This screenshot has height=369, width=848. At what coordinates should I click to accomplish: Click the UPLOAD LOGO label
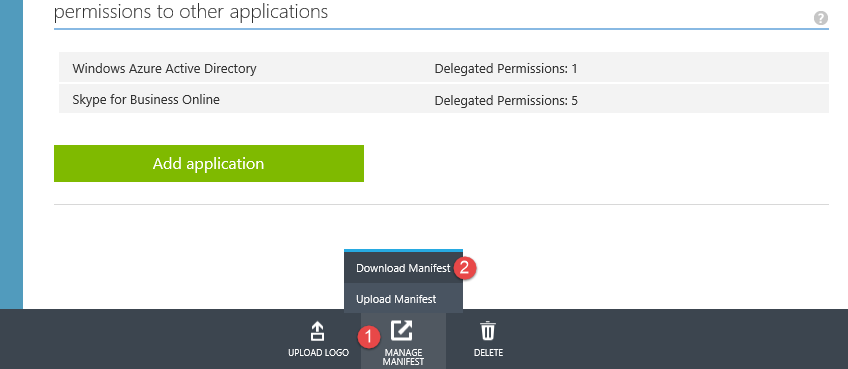click(x=318, y=353)
